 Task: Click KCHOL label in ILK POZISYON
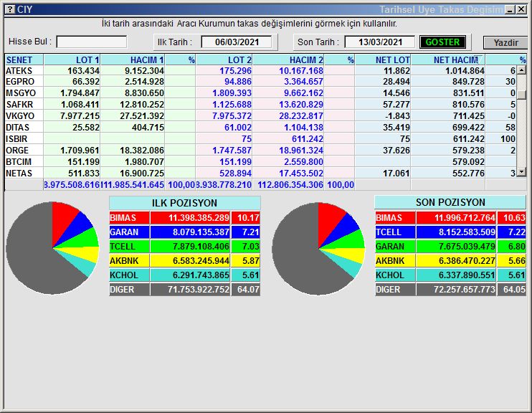129,275
